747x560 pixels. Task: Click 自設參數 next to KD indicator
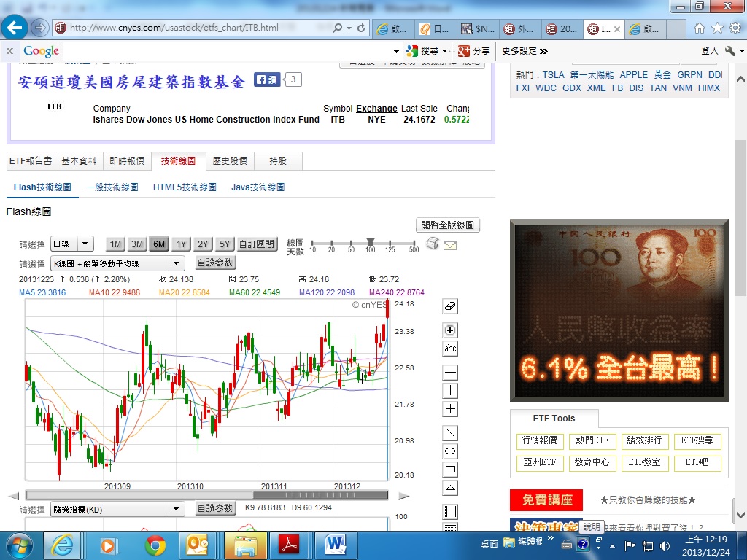[215, 508]
